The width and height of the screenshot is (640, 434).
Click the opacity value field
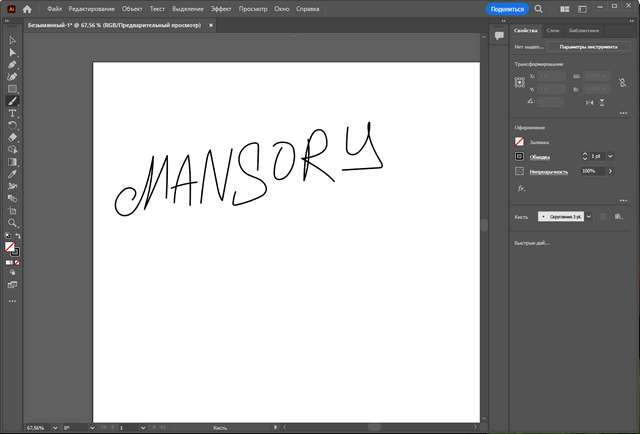pyautogui.click(x=589, y=171)
